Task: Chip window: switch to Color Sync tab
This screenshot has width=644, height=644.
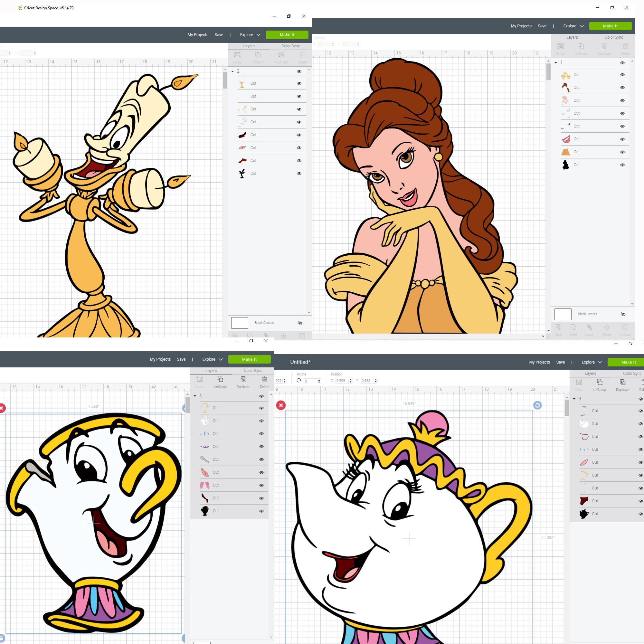Action: click(x=253, y=371)
